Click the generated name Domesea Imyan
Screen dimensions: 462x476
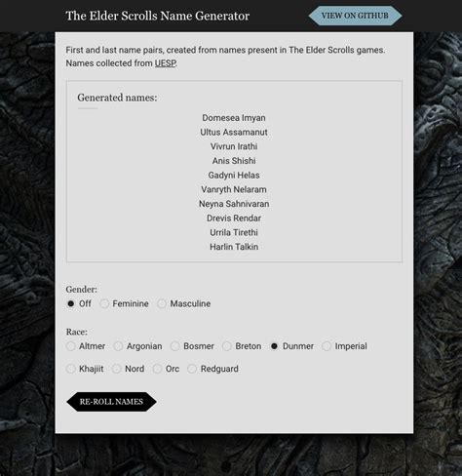234,118
